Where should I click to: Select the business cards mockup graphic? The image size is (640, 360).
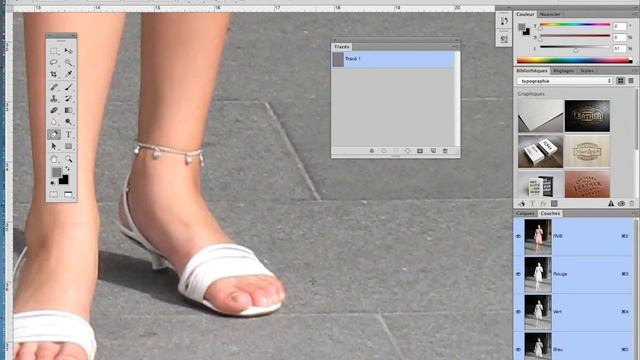point(540,151)
